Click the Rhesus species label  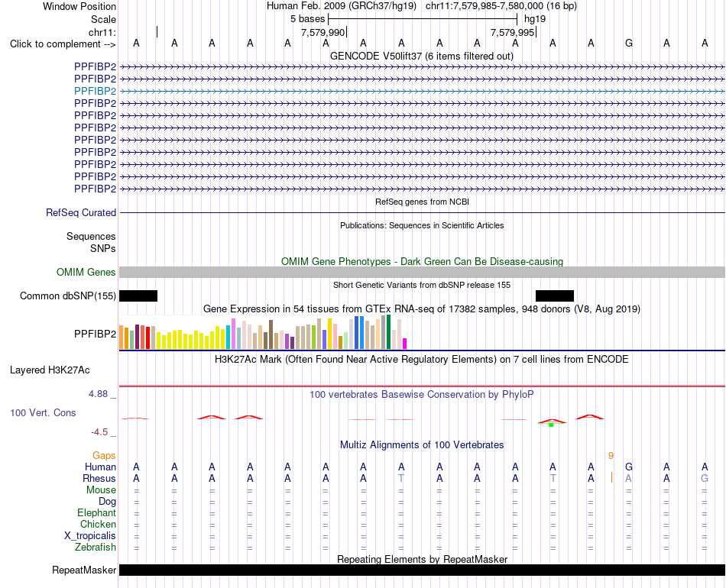[99, 478]
